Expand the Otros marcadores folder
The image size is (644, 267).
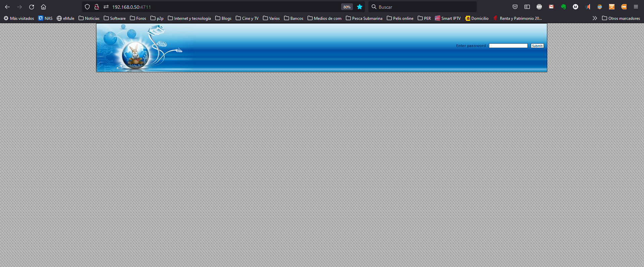pyautogui.click(x=621, y=18)
